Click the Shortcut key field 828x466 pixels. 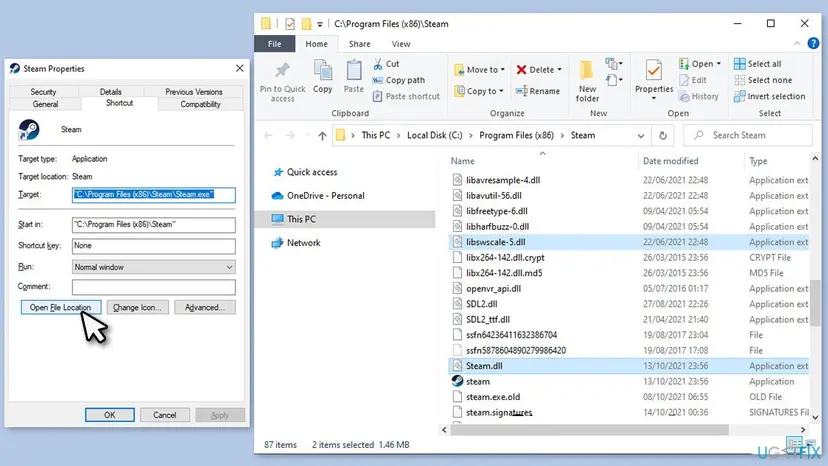pos(154,246)
